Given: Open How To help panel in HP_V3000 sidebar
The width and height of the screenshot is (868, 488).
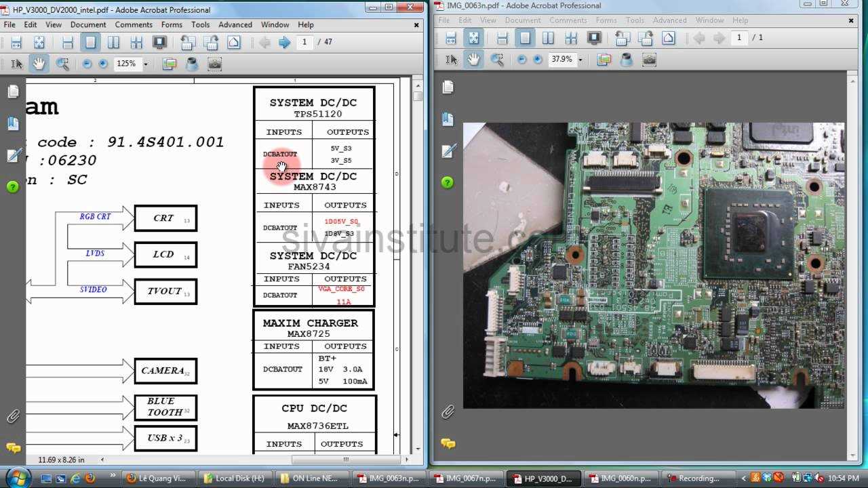Looking at the screenshot, I should (x=13, y=186).
